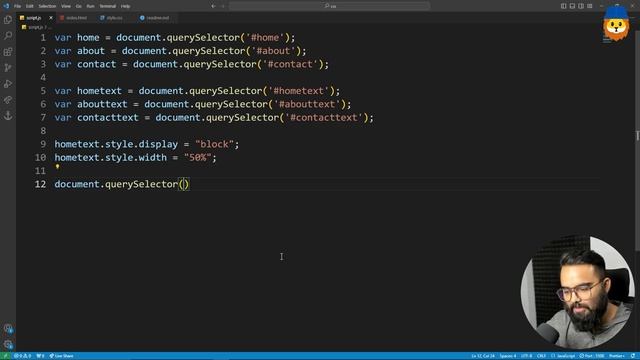Click '#about' string on line 2
Viewport: 640px width, 360px height.
point(273,51)
